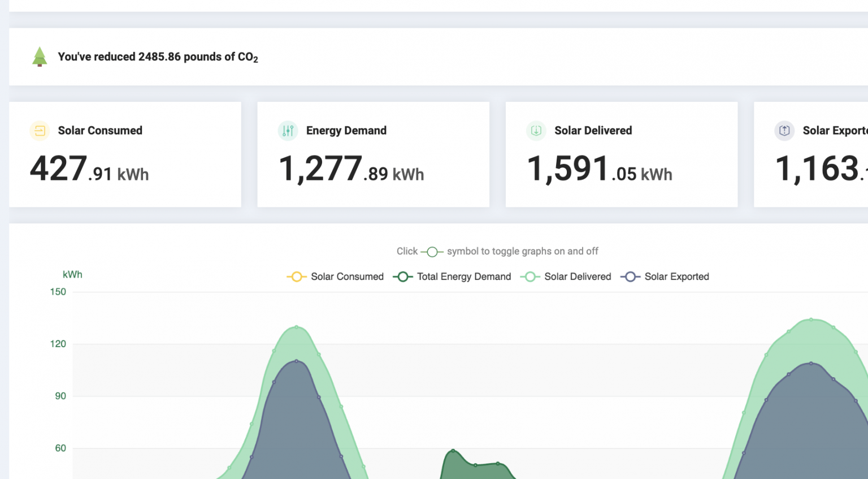The image size is (868, 479).
Task: Click the Total Energy Demand peak data point
Action: pos(453,451)
